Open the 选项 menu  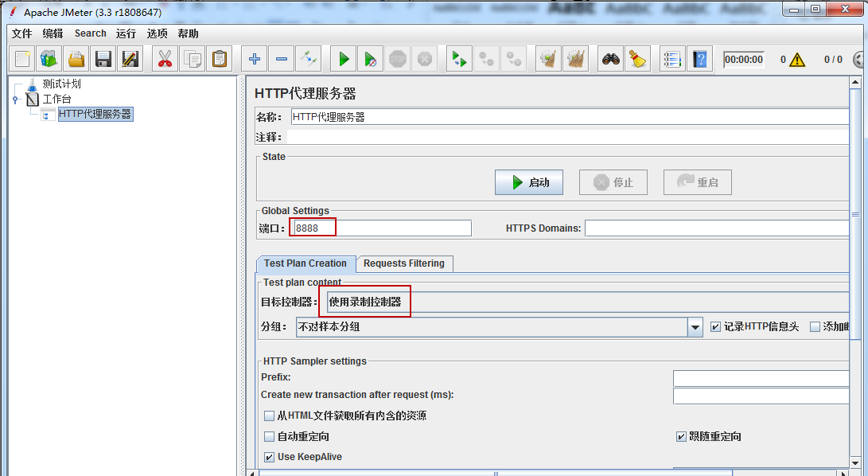157,33
